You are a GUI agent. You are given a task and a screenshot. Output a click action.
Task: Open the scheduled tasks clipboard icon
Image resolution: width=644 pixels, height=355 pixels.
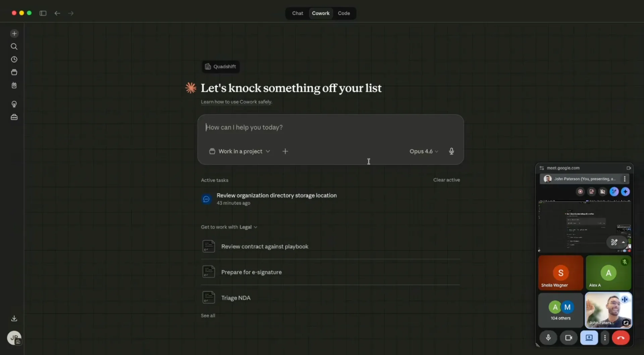pos(14,85)
